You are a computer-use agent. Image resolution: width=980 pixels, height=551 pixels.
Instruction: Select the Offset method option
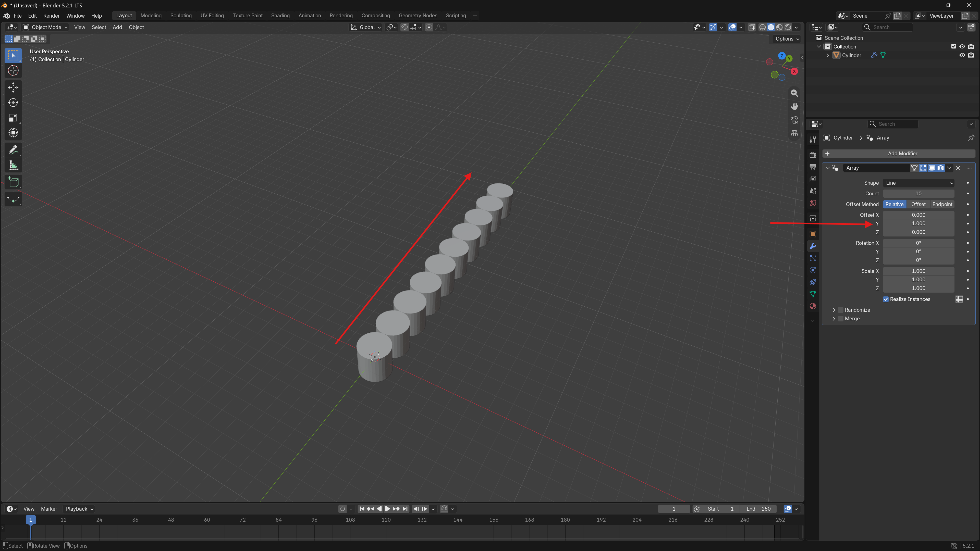[918, 204]
